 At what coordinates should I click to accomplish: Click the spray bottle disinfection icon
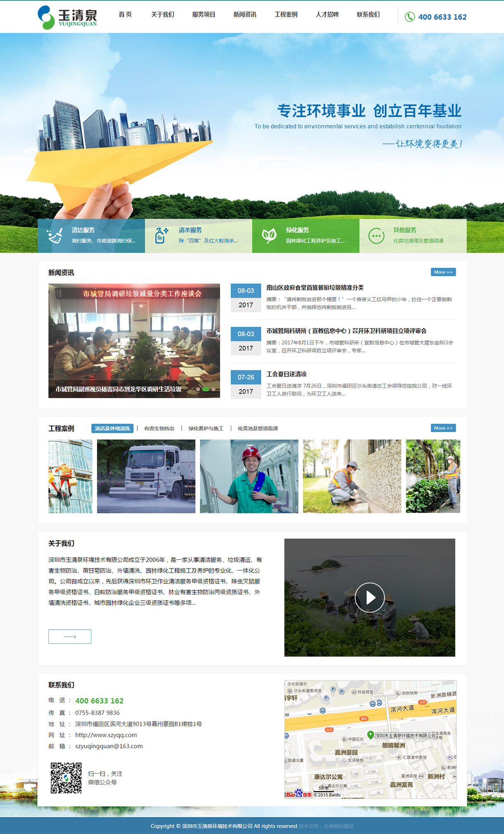pyautogui.click(x=161, y=235)
